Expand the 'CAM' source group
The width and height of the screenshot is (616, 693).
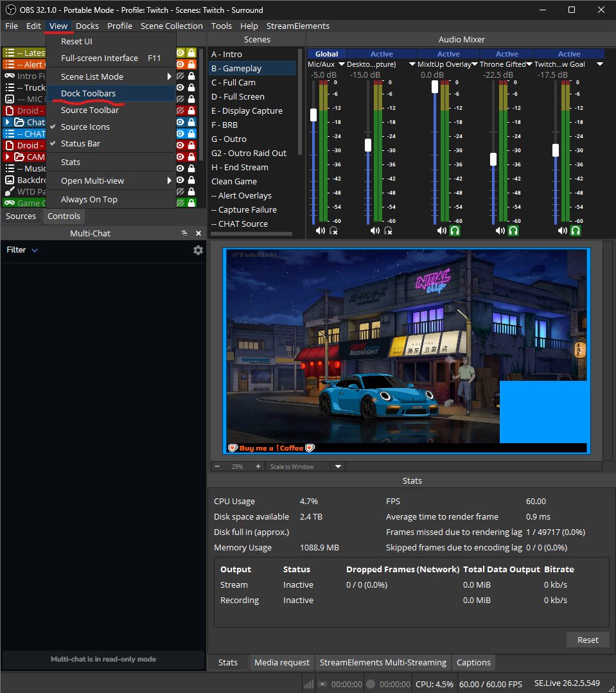click(8, 157)
